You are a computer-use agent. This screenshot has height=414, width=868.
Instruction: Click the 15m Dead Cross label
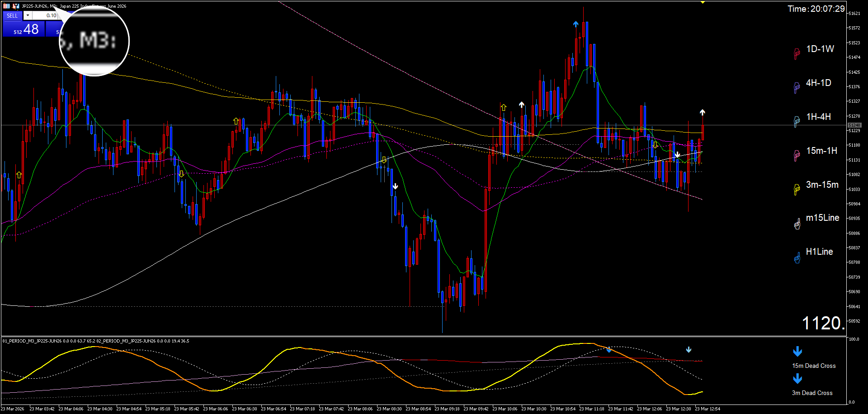[x=814, y=366]
